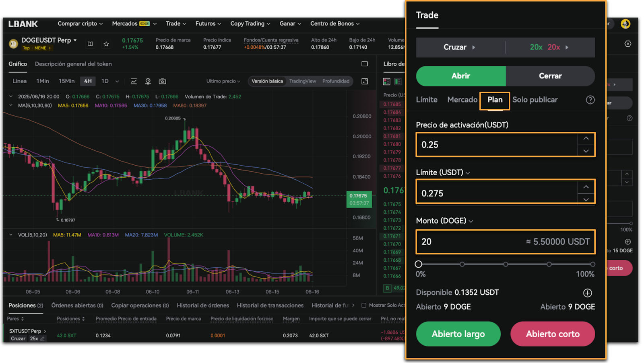Click the Precio de activación input field

click(497, 145)
